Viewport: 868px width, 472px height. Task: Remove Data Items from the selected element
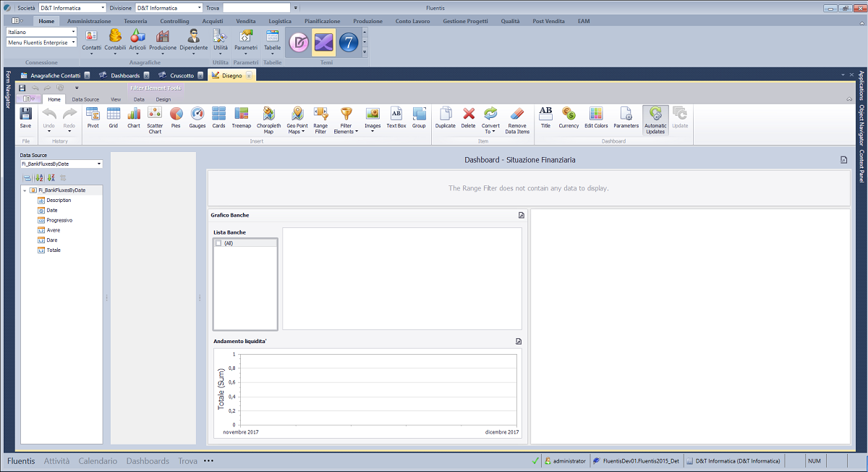(517, 120)
